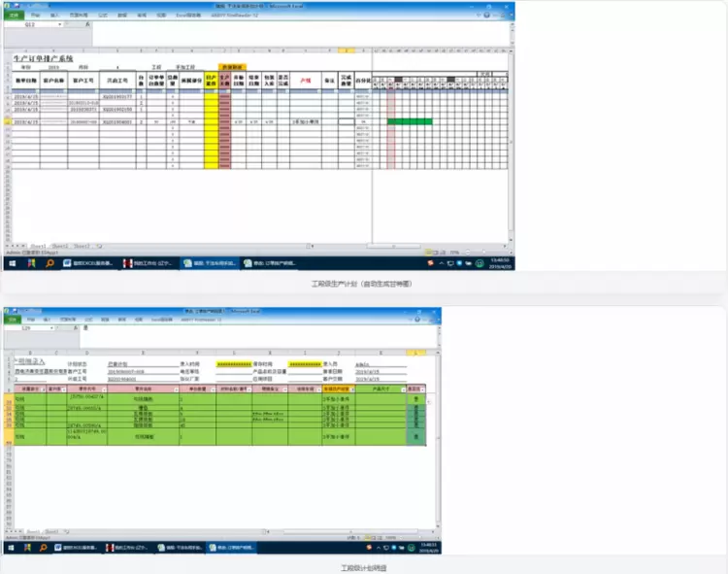Click Sogou input icon in upper system tray
The height and width of the screenshot is (574, 728).
430,263
